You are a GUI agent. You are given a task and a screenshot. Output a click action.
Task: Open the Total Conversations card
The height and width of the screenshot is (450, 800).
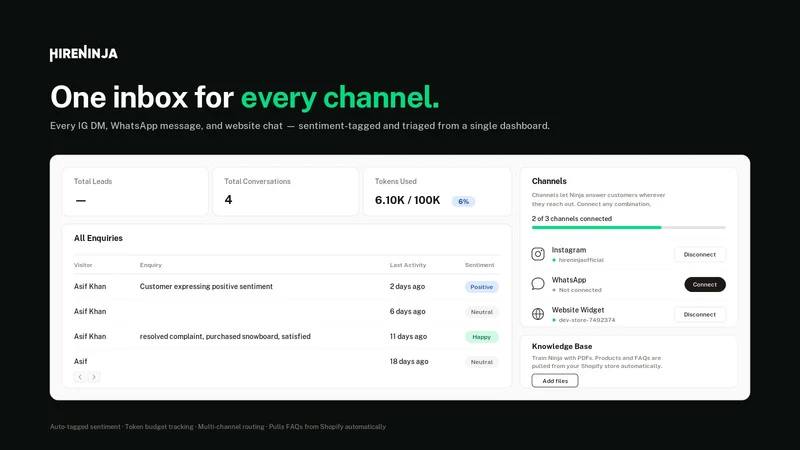click(286, 191)
